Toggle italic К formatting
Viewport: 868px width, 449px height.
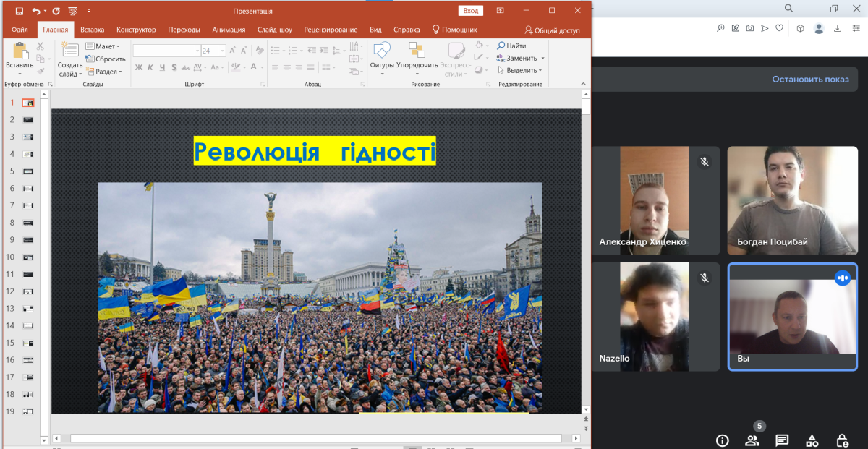tap(150, 67)
